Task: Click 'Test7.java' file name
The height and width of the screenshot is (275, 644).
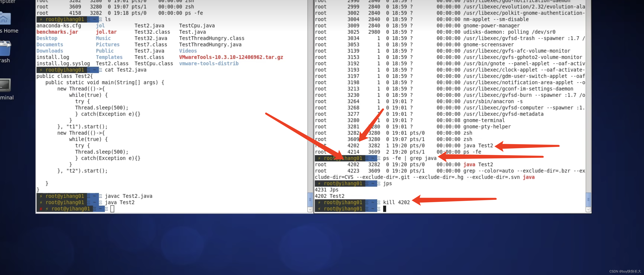Action: [x=149, y=51]
